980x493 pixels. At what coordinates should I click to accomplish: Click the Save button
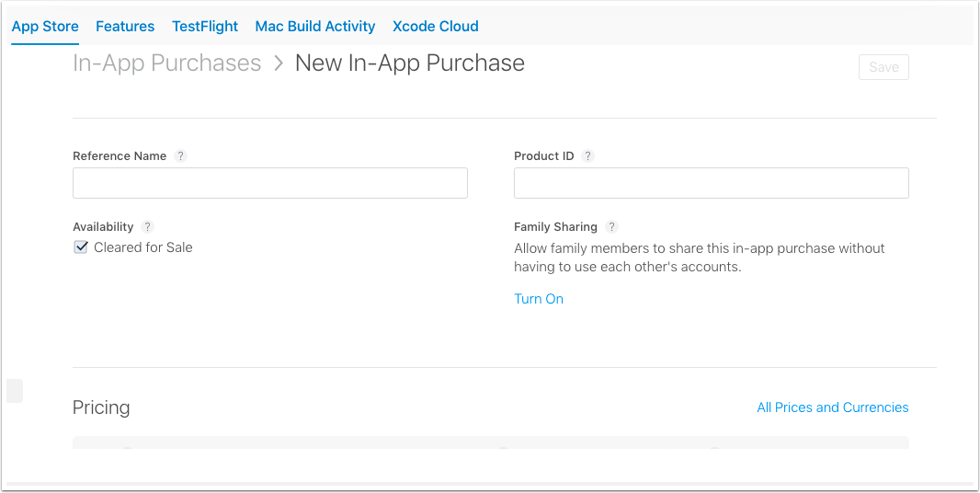click(x=883, y=67)
